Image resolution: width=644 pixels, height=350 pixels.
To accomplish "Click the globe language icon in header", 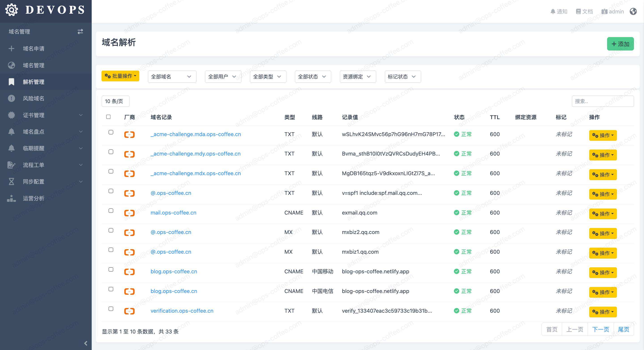I will [633, 11].
